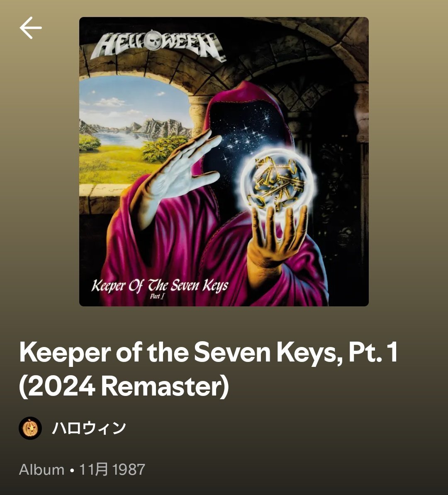Click the Keeper Of The Seven Keys cover script text
Viewport: 448px width, 495px height.
pyautogui.click(x=160, y=286)
